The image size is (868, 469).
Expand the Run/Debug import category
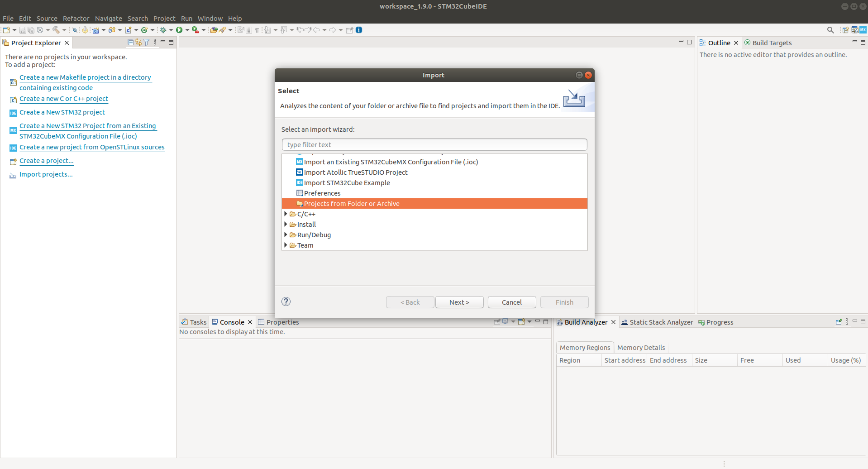286,234
